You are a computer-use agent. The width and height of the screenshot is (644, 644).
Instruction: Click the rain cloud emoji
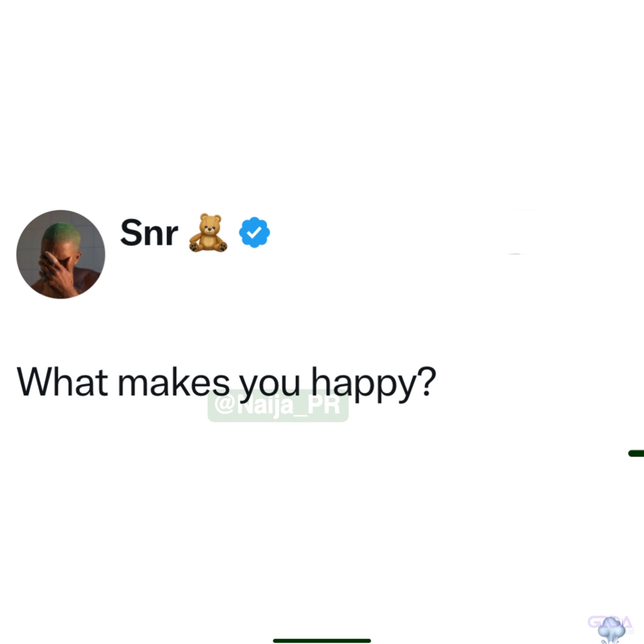[611, 630]
